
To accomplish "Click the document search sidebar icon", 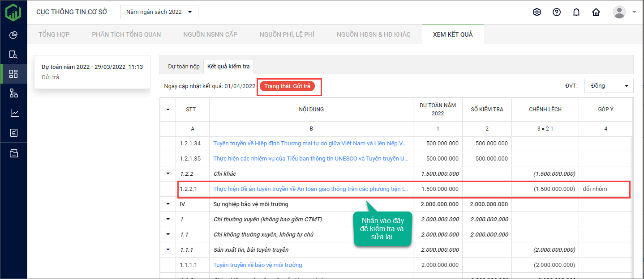I will tap(13, 55).
